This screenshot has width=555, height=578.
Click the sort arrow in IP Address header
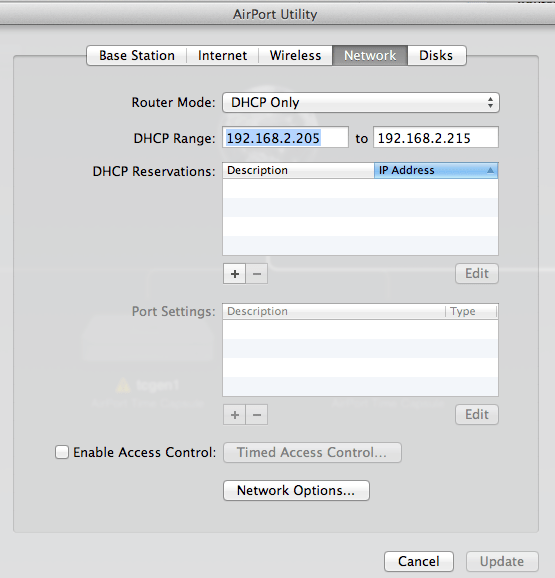click(x=490, y=170)
